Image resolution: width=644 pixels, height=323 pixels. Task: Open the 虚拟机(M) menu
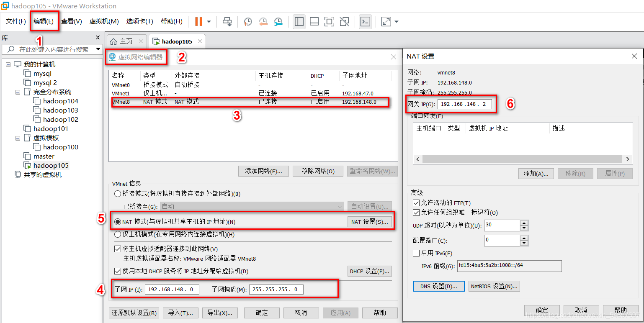[104, 21]
